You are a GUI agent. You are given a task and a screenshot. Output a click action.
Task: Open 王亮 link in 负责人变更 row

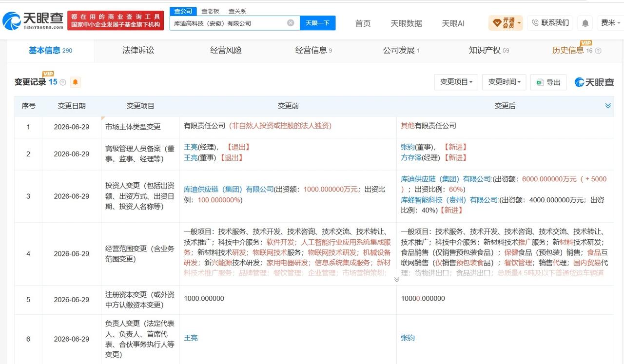tap(191, 338)
